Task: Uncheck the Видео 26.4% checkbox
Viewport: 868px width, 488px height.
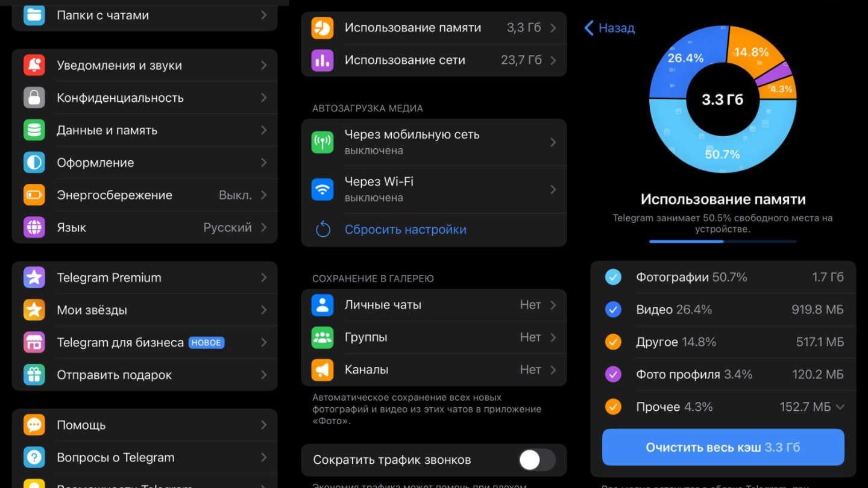Action: pyautogui.click(x=613, y=310)
